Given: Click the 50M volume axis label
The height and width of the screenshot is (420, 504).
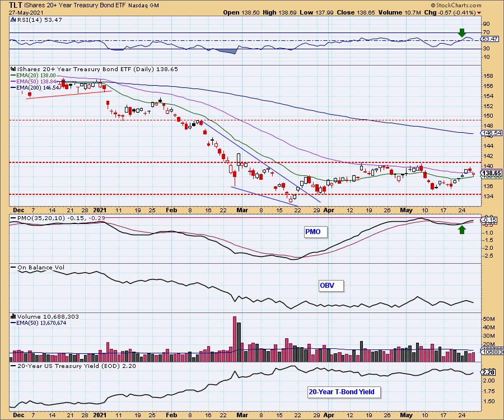Looking at the screenshot, I should tap(489, 319).
